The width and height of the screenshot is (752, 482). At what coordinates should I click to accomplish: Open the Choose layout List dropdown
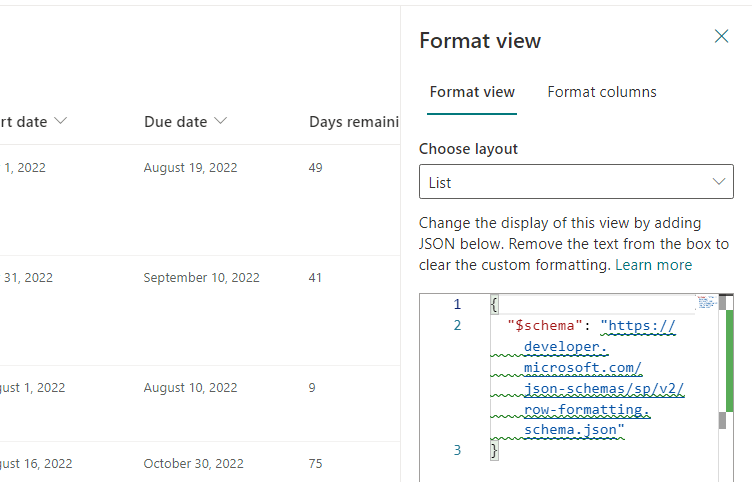pyautogui.click(x=576, y=182)
